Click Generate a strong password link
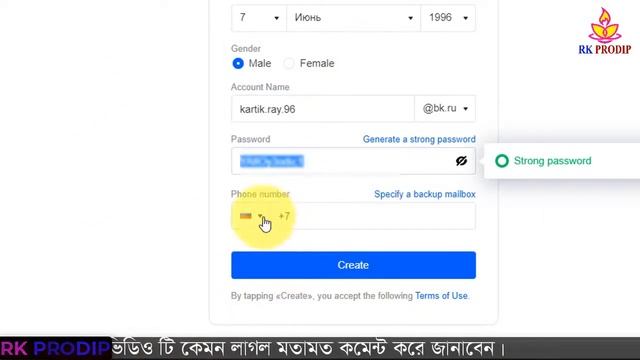The width and height of the screenshot is (640, 360). 419,139
